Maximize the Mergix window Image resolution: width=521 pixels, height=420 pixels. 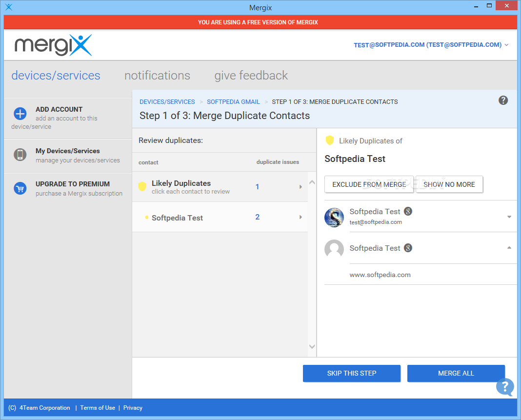click(x=489, y=6)
